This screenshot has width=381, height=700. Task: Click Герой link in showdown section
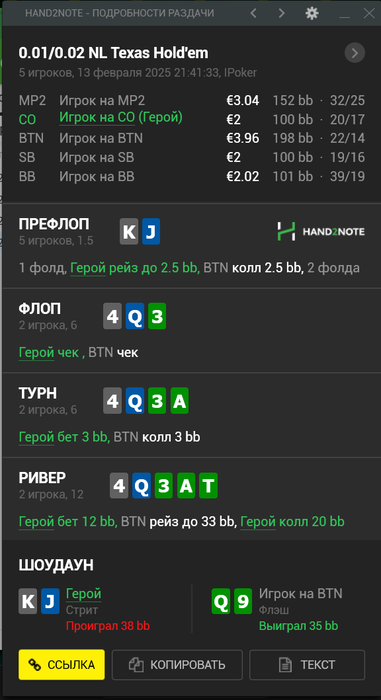pos(84,594)
